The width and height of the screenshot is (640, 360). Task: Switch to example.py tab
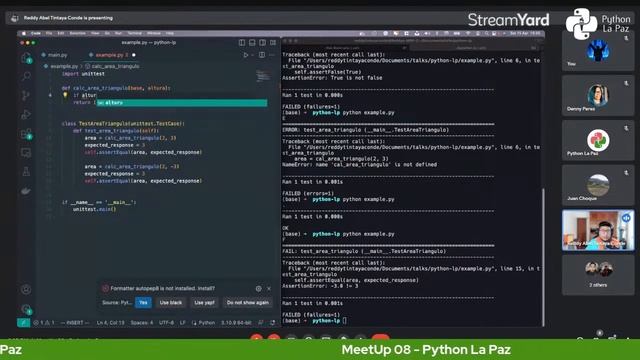[x=112, y=55]
